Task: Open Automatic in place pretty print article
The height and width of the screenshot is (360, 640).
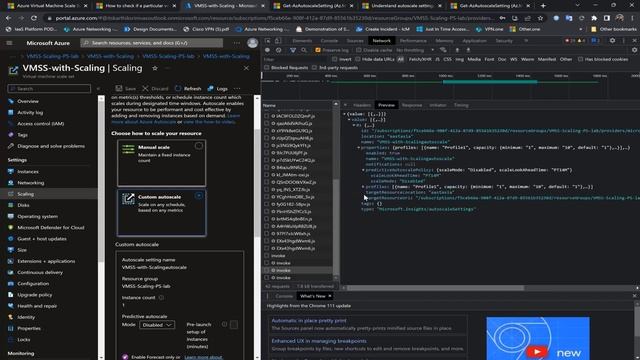Action: [309, 321]
